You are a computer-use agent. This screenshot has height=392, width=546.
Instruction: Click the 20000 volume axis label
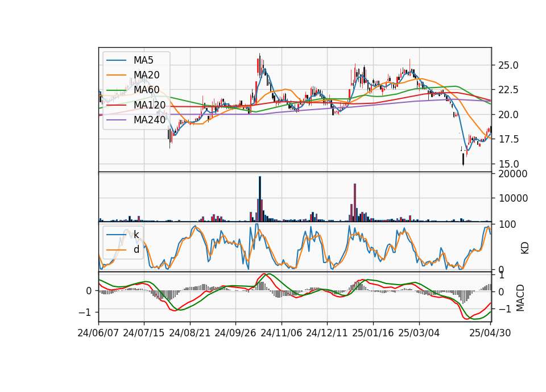pyautogui.click(x=513, y=174)
